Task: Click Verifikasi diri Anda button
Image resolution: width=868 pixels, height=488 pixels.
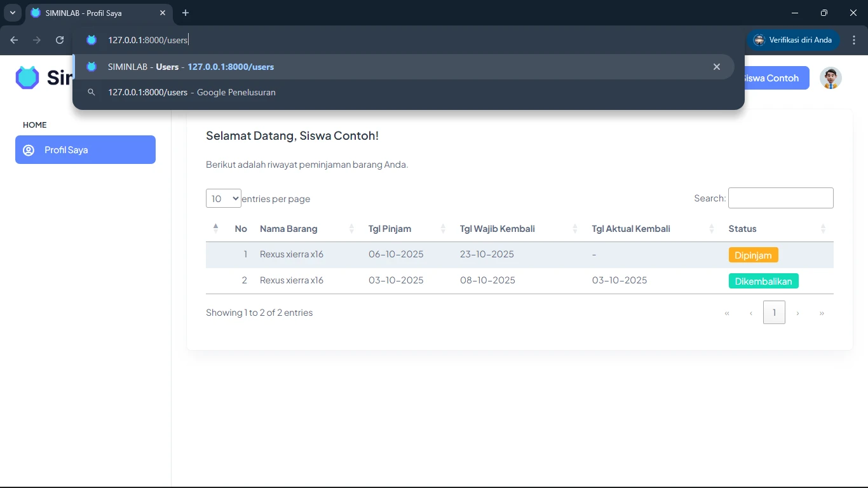Action: 793,40
